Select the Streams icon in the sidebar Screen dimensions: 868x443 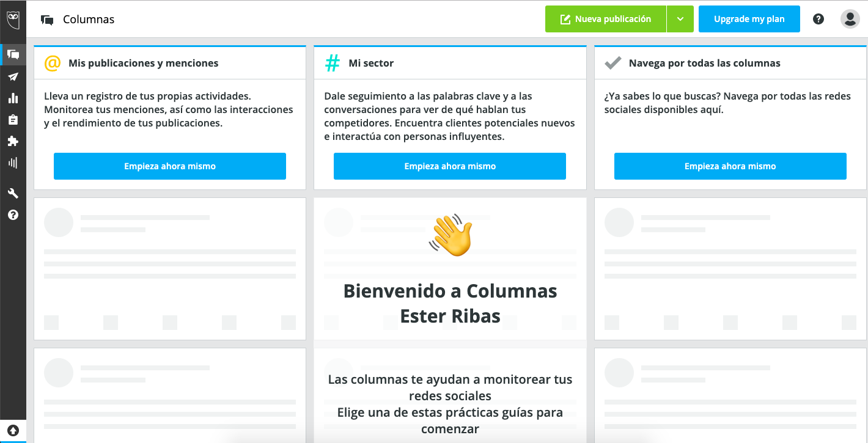point(13,54)
